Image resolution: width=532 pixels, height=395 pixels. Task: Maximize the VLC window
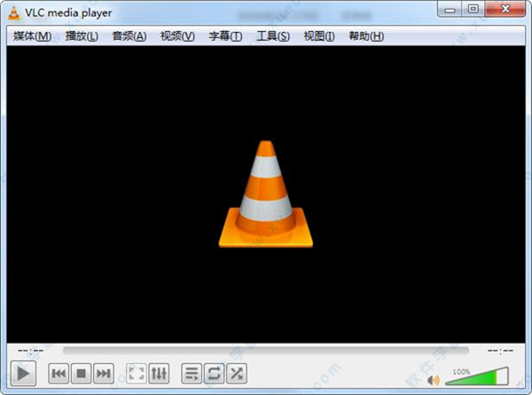tap(473, 9)
